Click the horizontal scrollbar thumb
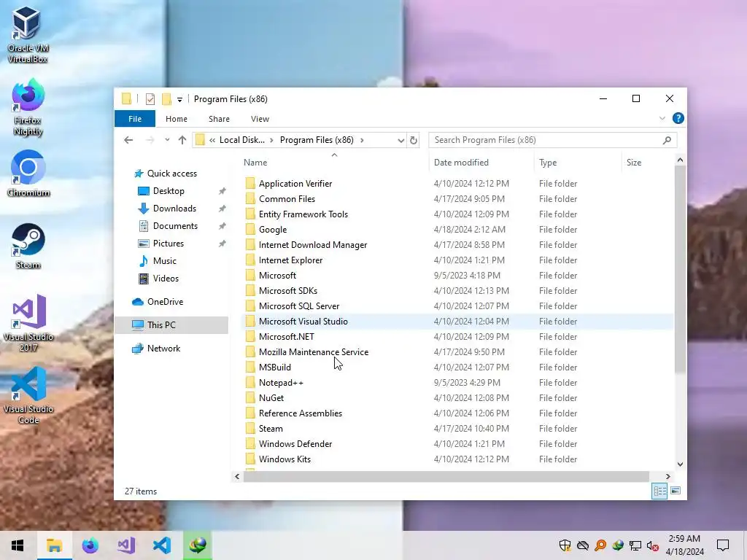 446,476
